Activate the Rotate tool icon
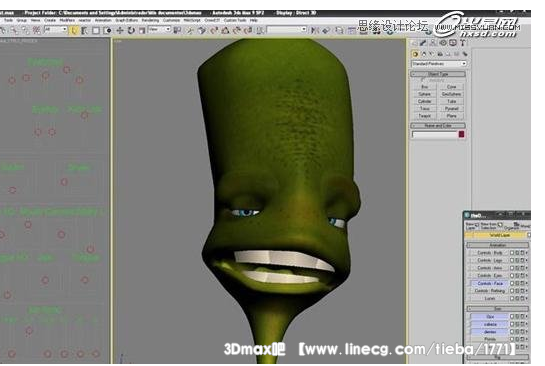The image size is (545, 366). tap(131, 31)
